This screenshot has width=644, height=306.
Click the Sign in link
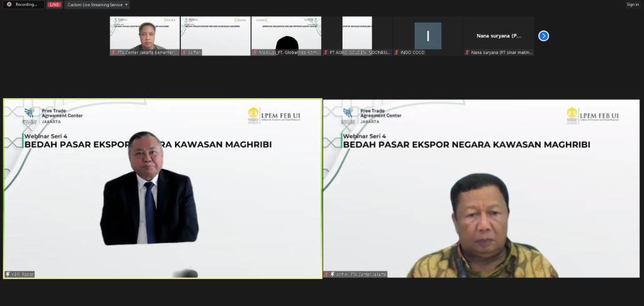pos(632,4)
